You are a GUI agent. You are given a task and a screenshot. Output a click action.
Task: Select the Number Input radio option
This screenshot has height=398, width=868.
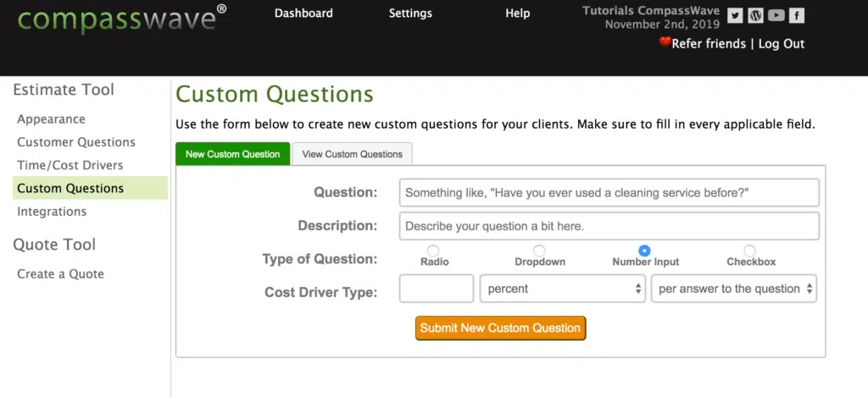(x=644, y=251)
